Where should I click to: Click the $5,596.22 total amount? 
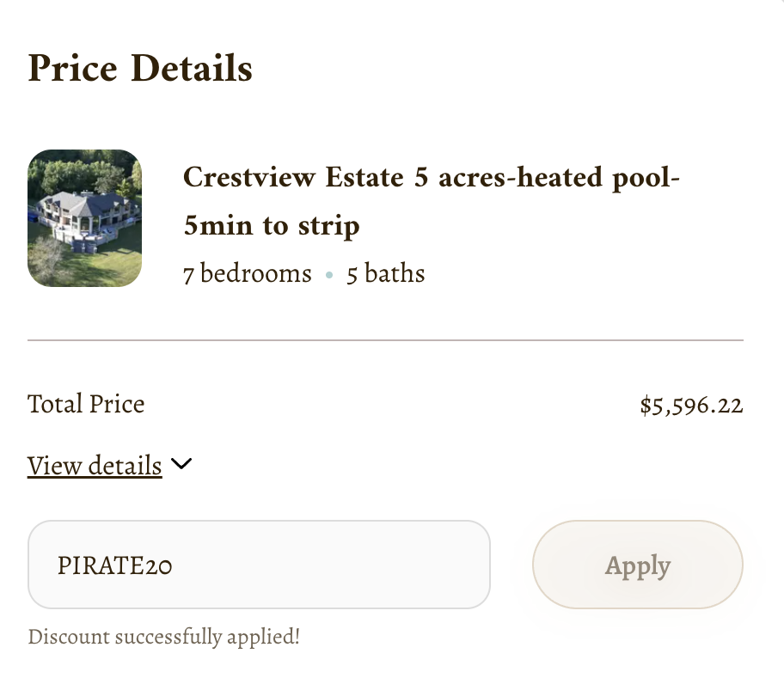click(x=691, y=405)
